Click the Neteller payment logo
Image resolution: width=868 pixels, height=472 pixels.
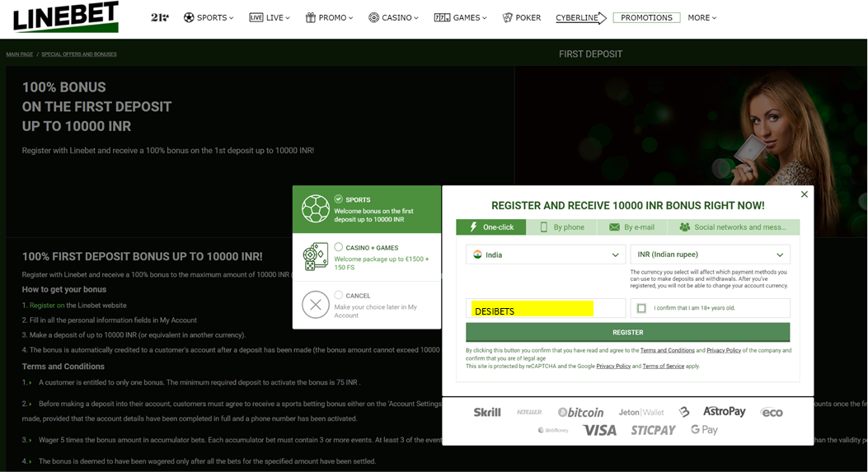pos(529,412)
